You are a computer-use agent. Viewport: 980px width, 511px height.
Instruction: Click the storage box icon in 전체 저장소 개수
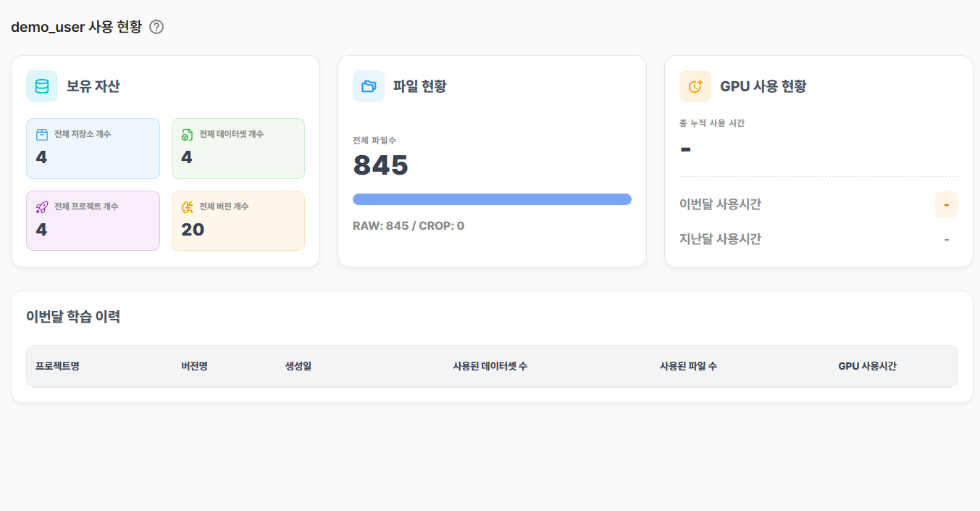click(x=42, y=134)
